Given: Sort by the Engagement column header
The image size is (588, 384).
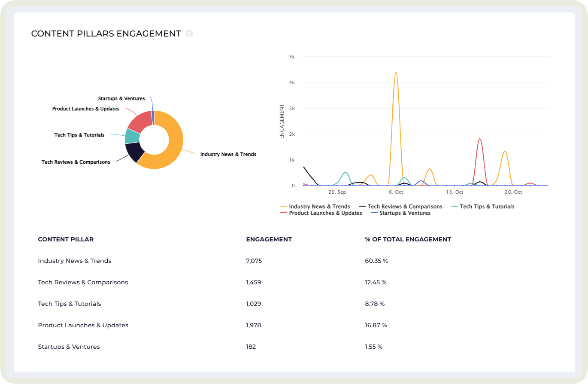Looking at the screenshot, I should click(x=269, y=239).
